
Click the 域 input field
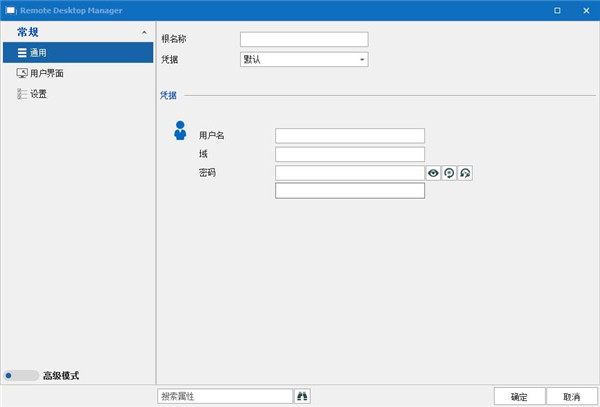point(350,155)
